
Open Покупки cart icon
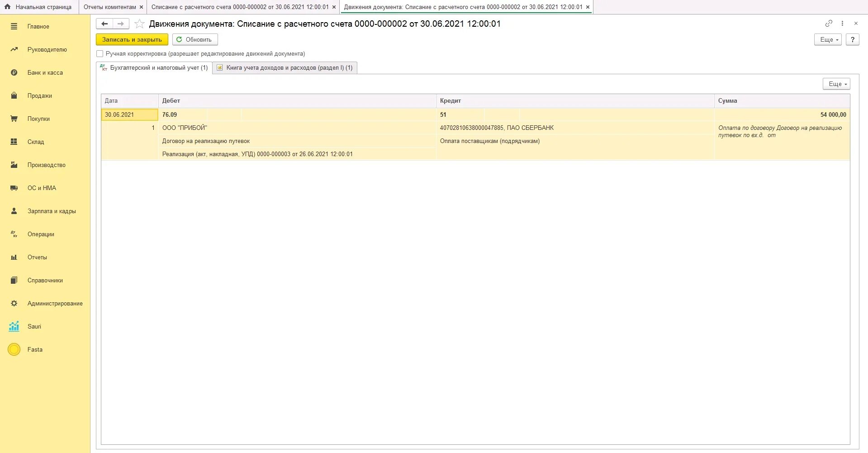pyautogui.click(x=14, y=119)
